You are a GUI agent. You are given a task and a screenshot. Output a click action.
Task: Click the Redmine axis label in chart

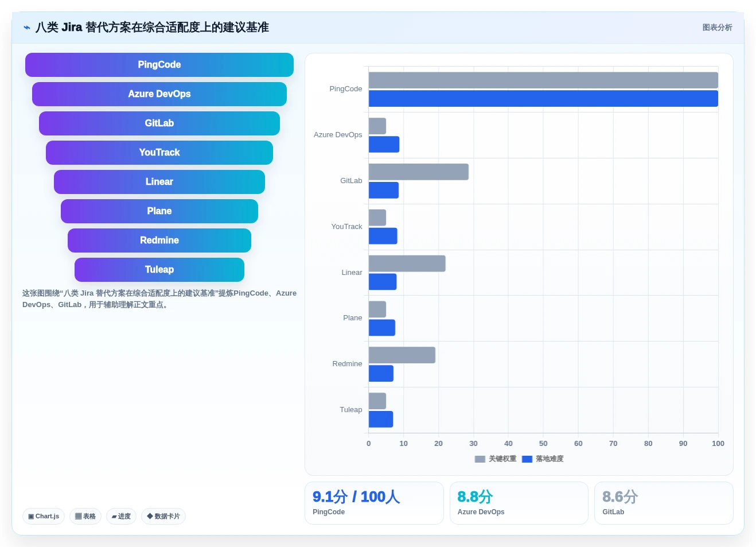pos(347,364)
